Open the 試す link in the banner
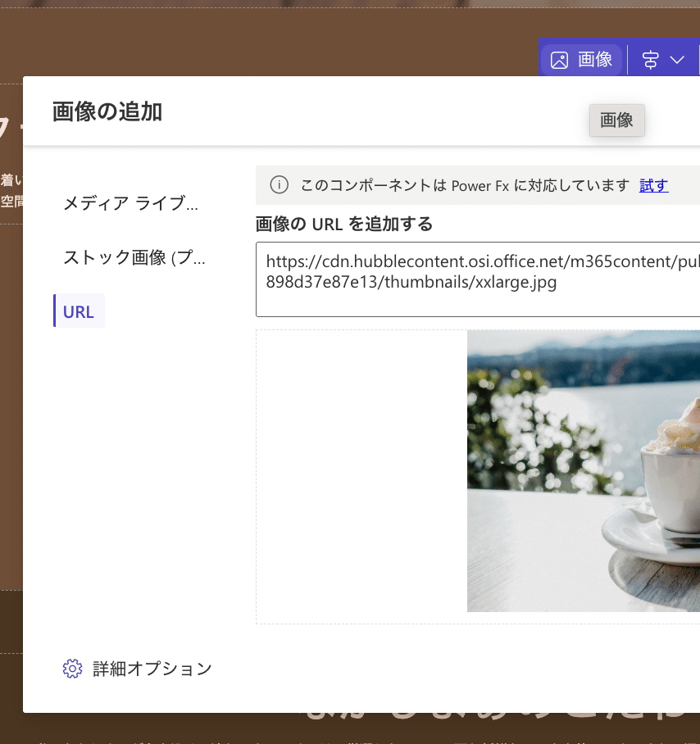This screenshot has width=700, height=744. (653, 185)
